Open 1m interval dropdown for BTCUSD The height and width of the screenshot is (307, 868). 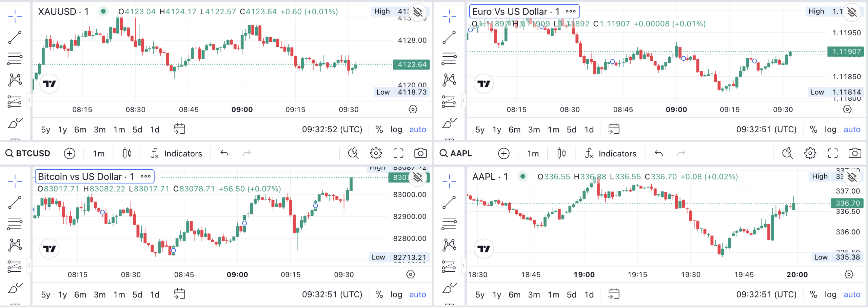[99, 153]
